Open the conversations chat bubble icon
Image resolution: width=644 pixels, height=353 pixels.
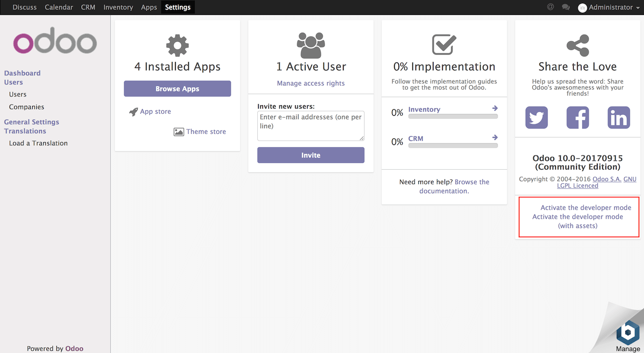566,7
